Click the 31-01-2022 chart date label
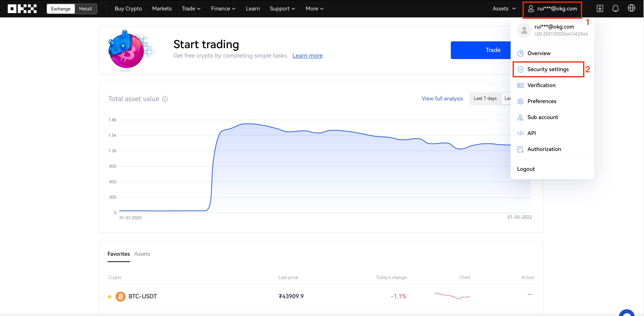This screenshot has width=644, height=316. [130, 218]
